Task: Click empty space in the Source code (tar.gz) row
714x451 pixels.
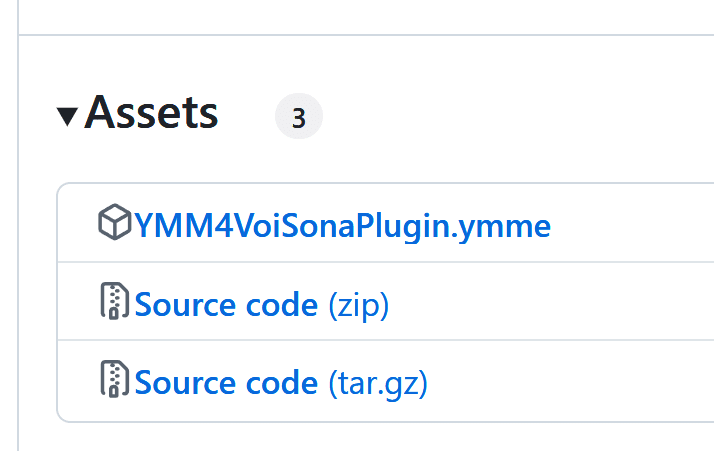Action: 580,382
